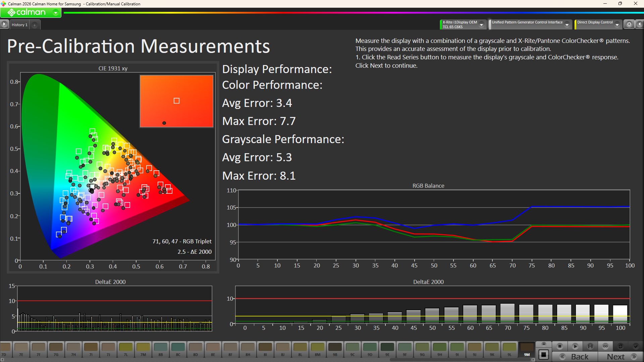644x362 pixels.
Task: Expand the left panel arrow button
Action: point(4,24)
